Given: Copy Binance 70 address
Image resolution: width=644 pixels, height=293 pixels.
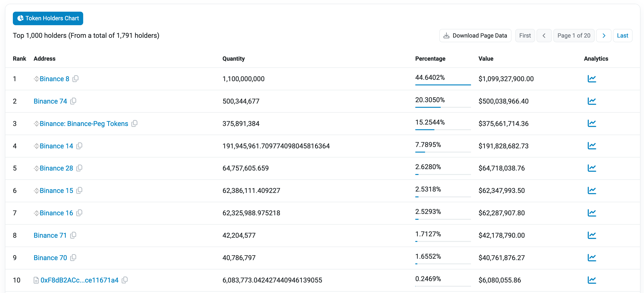Looking at the screenshot, I should [73, 257].
